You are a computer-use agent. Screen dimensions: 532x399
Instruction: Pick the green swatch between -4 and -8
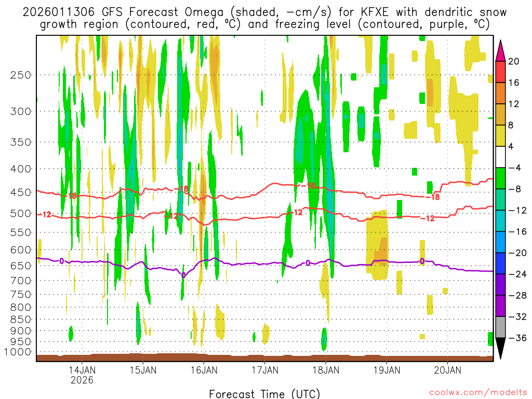501,178
